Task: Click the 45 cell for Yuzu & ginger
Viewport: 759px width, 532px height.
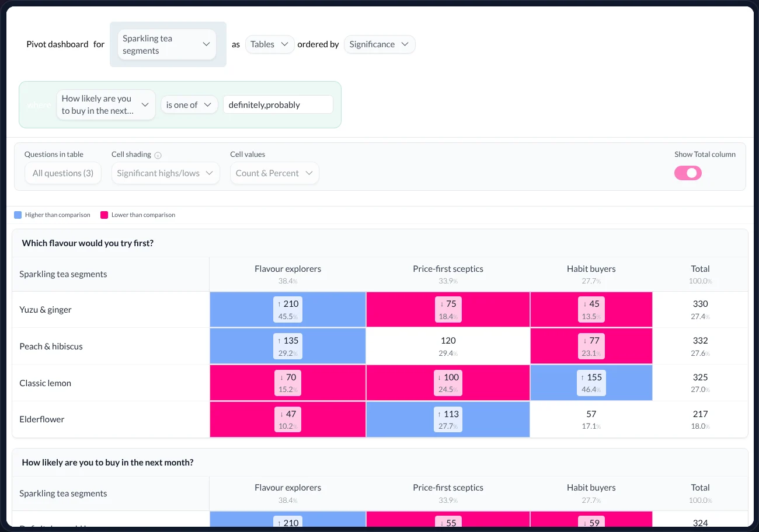Action: [x=591, y=309]
